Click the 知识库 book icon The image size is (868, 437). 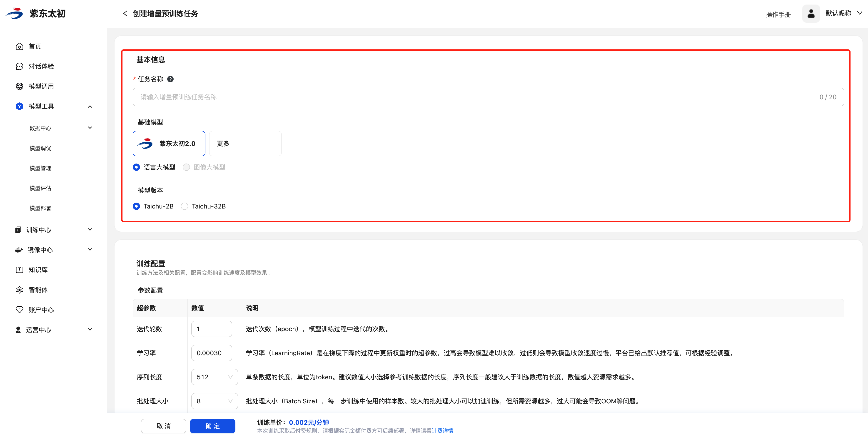[20, 270]
